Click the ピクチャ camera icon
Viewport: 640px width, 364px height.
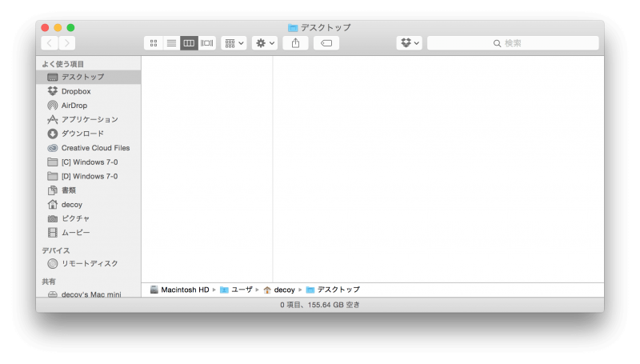point(52,218)
